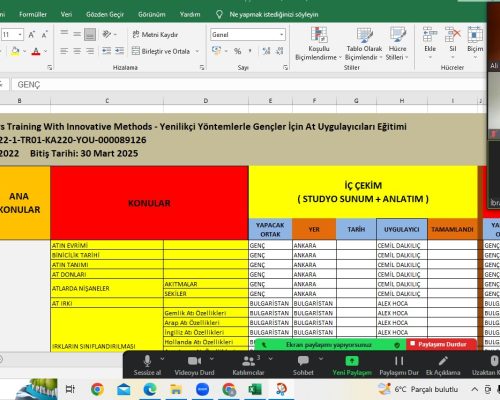The width and height of the screenshot is (500, 400).
Task: Open Task View in Windows taskbar
Action: [70, 389]
